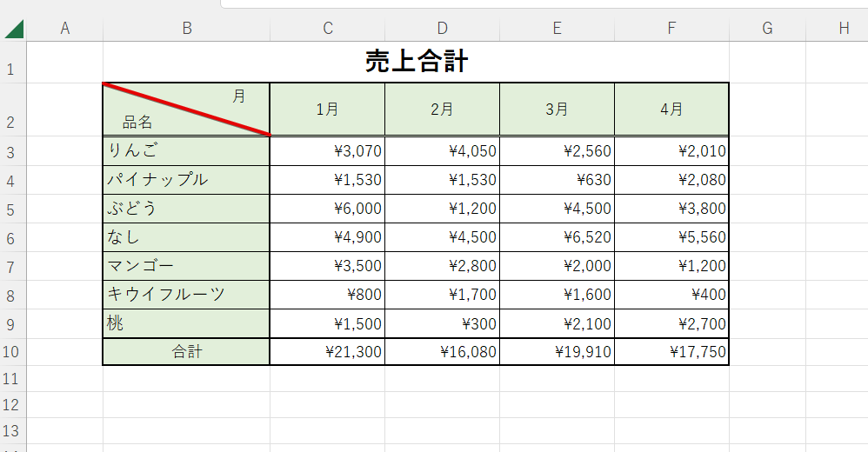Click the 合計 label cell
The height and width of the screenshot is (452, 868).
point(186,352)
